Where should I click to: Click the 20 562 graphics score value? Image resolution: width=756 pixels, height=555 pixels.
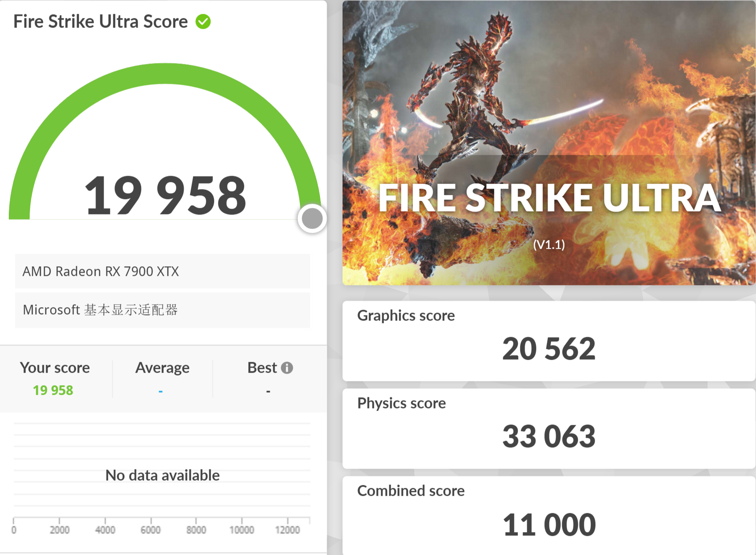549,348
